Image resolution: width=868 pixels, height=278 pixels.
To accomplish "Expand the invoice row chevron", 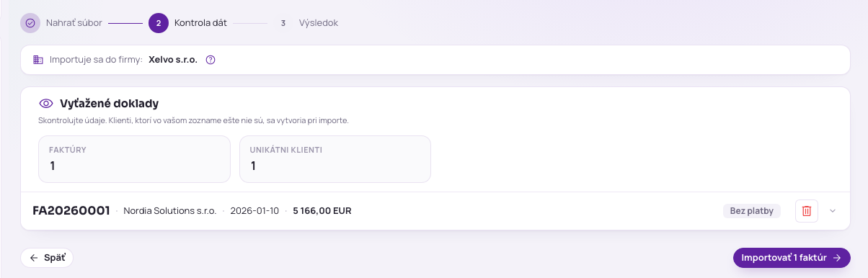I will point(833,211).
